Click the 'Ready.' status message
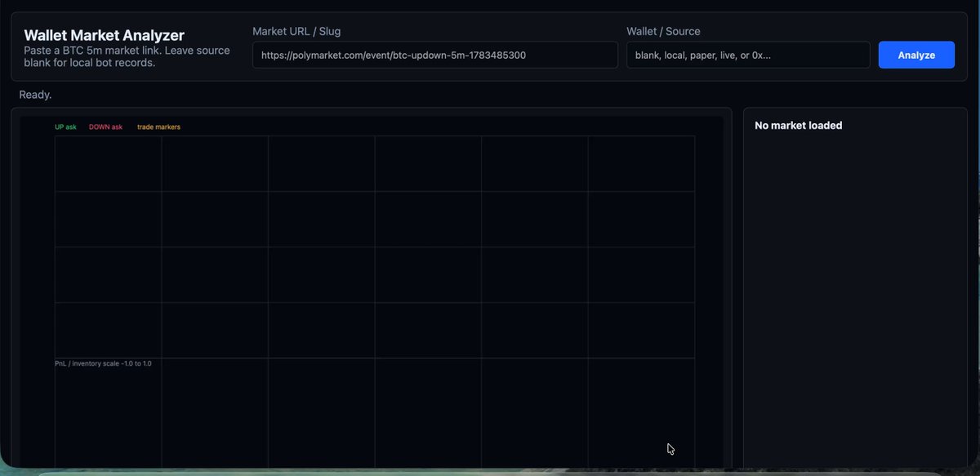This screenshot has height=476, width=980. point(35,95)
